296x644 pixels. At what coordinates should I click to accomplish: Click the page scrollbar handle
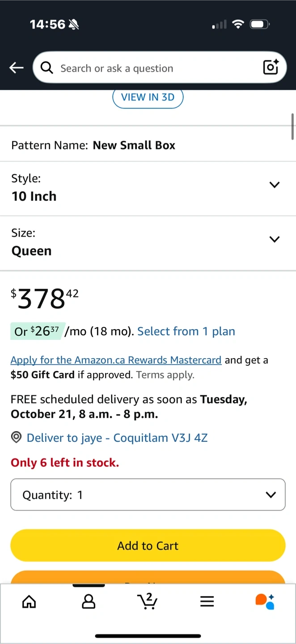click(x=293, y=126)
